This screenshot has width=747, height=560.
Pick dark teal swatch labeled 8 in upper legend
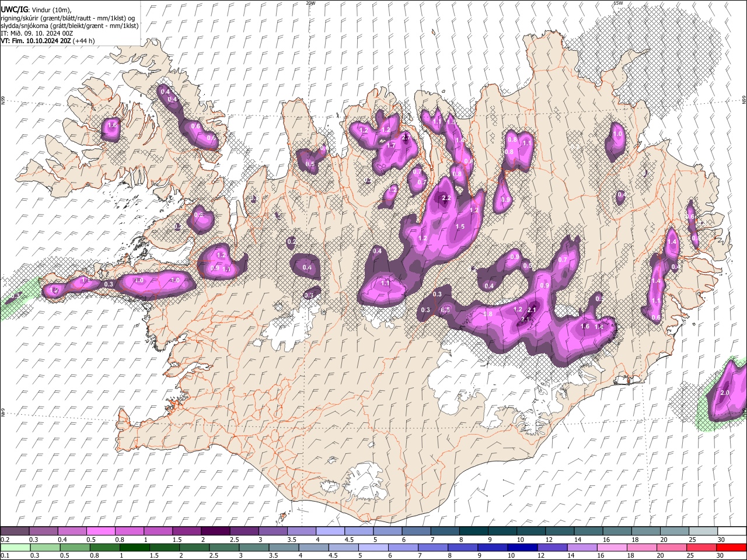point(473,531)
